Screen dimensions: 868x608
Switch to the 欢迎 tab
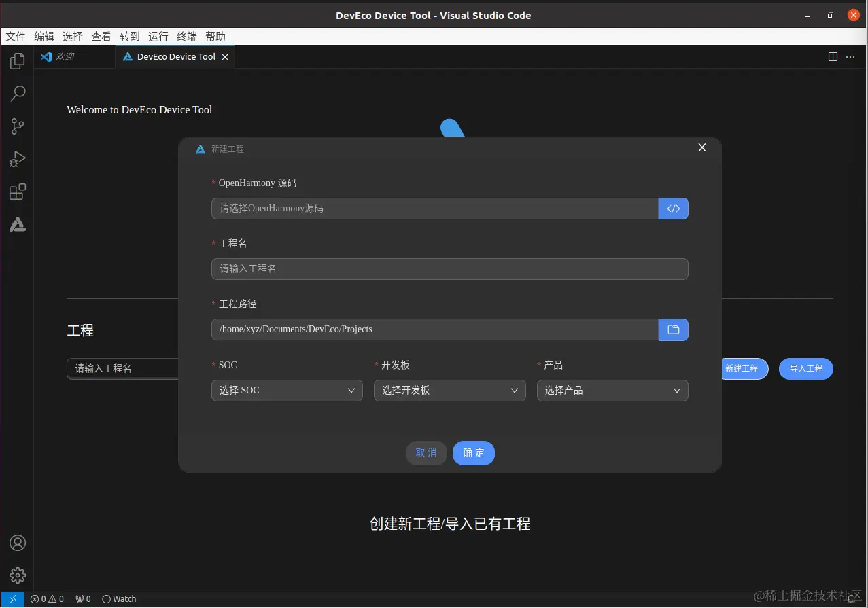tap(74, 57)
